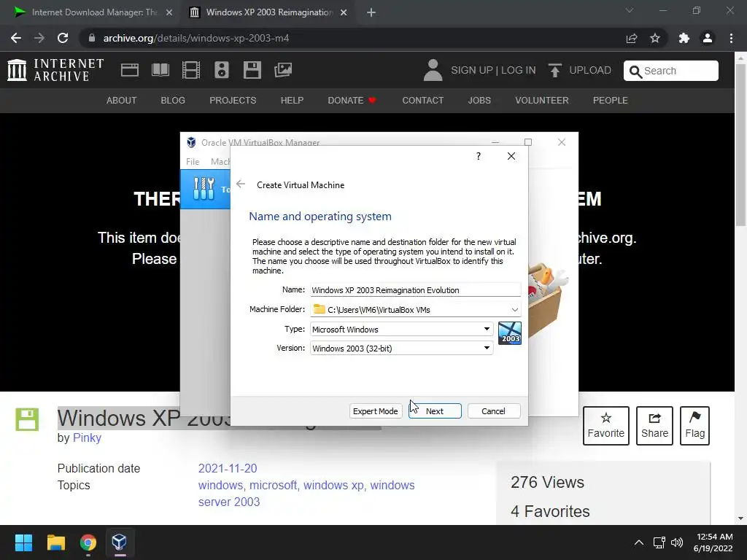This screenshot has height=560, width=747.
Task: Click the volume tray icon
Action: coord(677,542)
